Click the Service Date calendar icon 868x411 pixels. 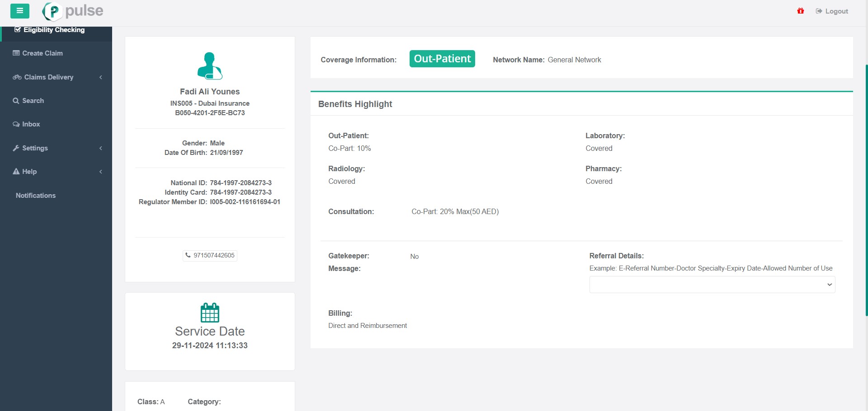[x=210, y=313]
